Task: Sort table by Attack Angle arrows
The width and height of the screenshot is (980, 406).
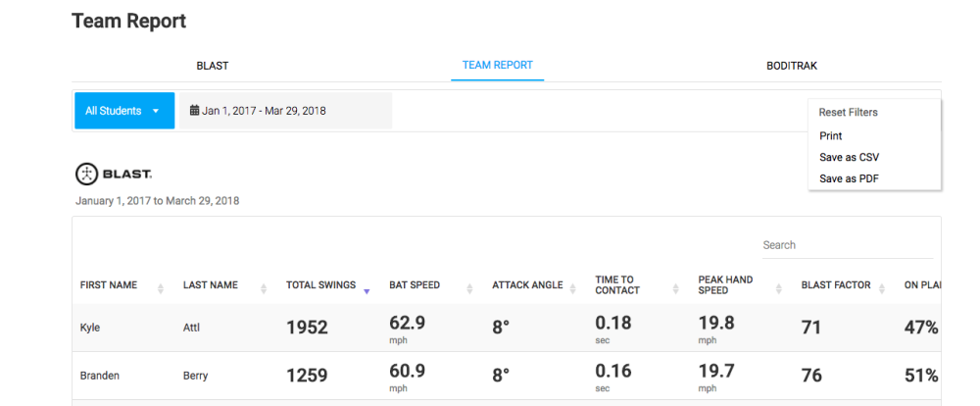Action: coord(572,288)
